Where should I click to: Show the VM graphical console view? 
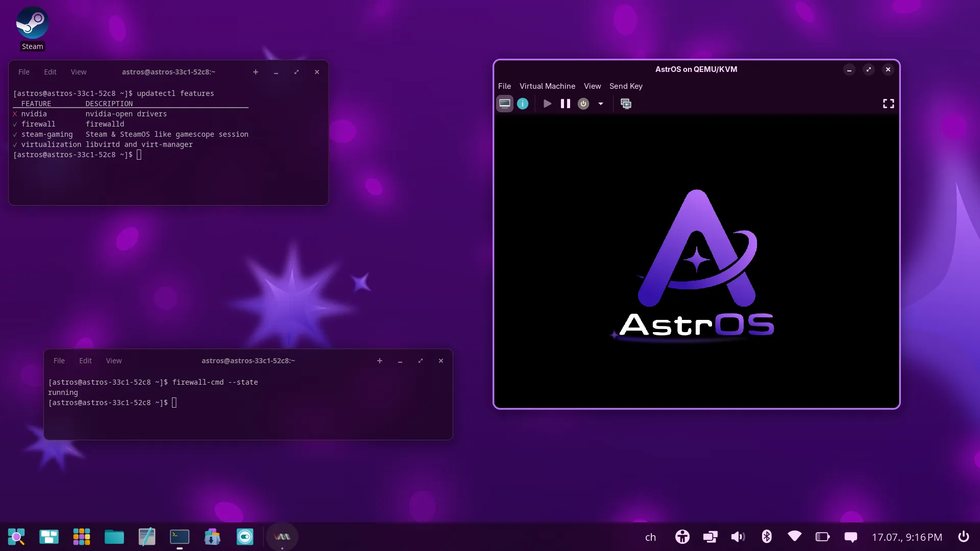point(505,104)
